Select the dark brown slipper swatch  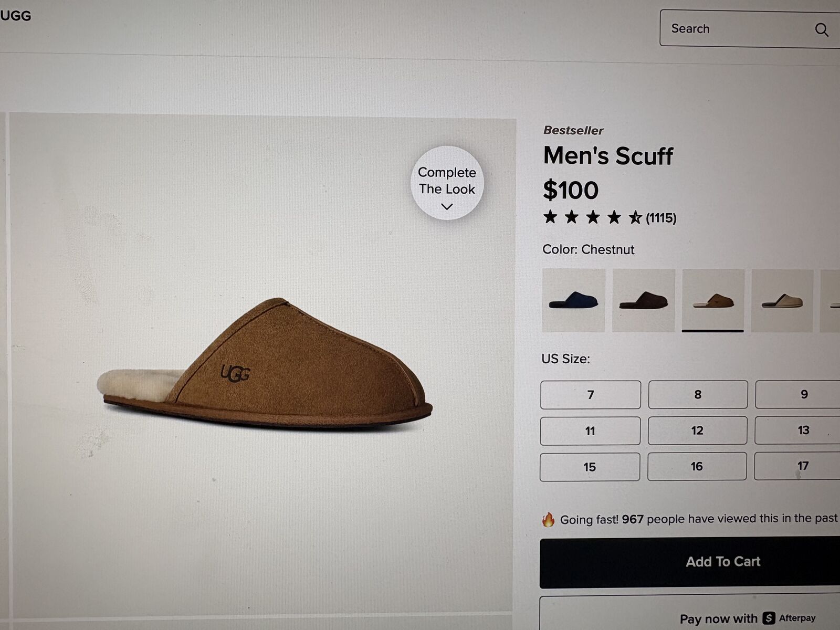tap(643, 300)
